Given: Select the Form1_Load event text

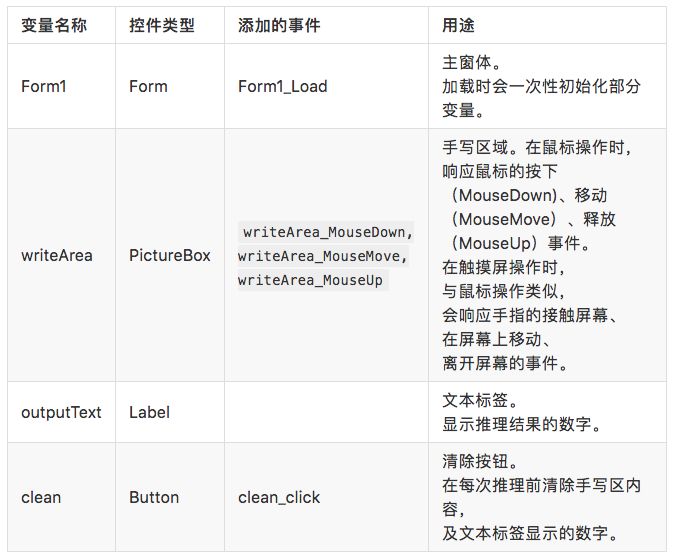Looking at the screenshot, I should (x=282, y=86).
